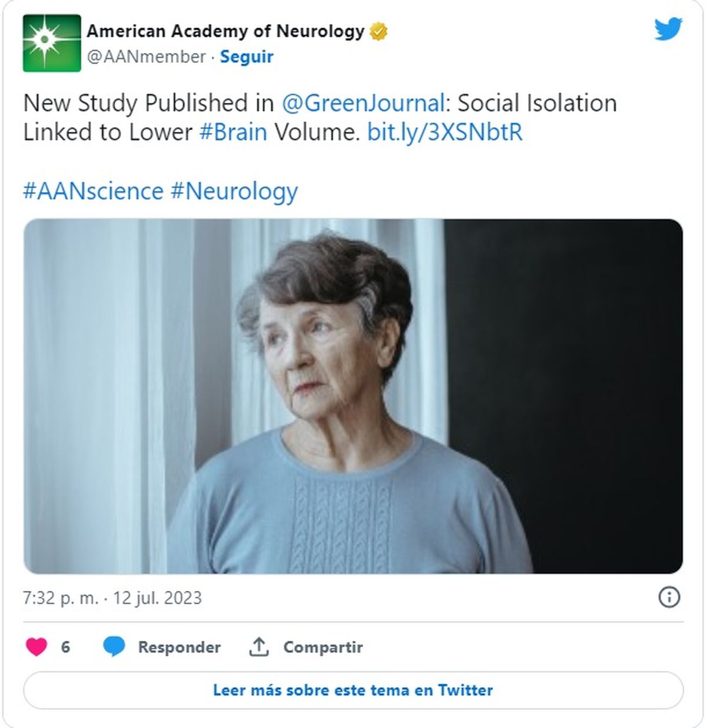Open the elderly woman photo
The height and width of the screenshot is (728, 706).
pos(353,396)
